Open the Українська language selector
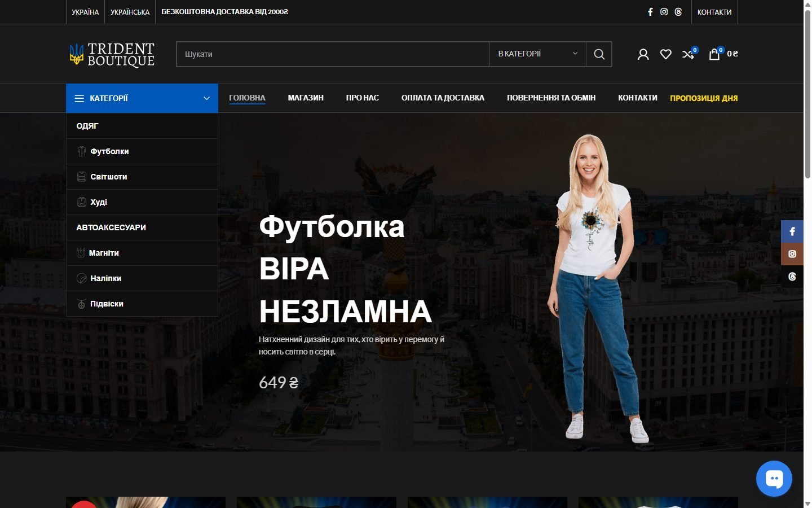 coord(130,12)
